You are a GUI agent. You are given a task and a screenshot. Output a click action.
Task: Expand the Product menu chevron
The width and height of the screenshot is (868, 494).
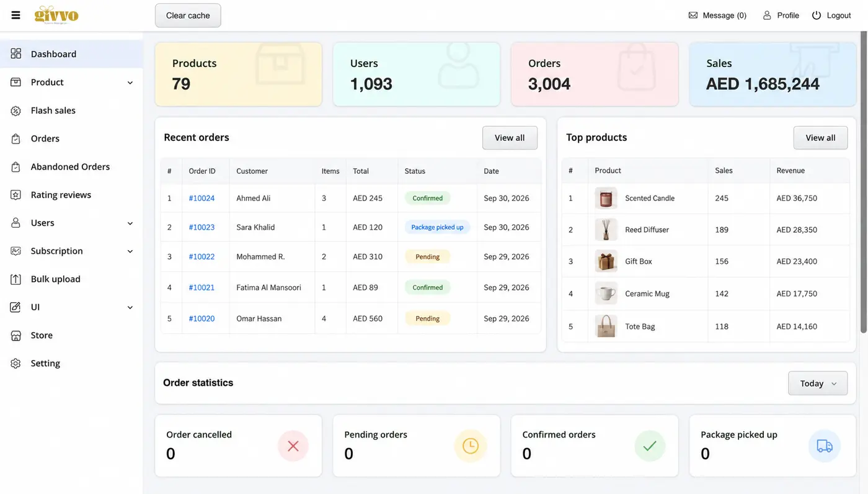pyautogui.click(x=130, y=83)
